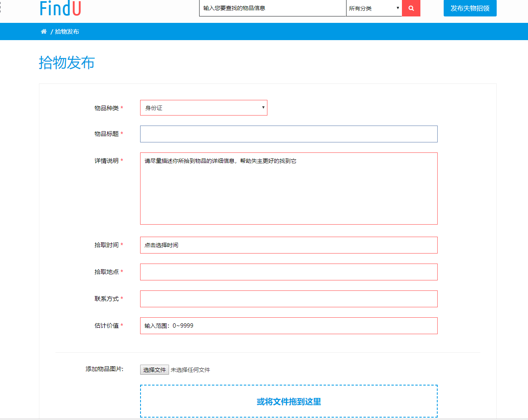Click the 拾物发布 breadcrumb link
The height and width of the screenshot is (420, 528).
[x=67, y=31]
